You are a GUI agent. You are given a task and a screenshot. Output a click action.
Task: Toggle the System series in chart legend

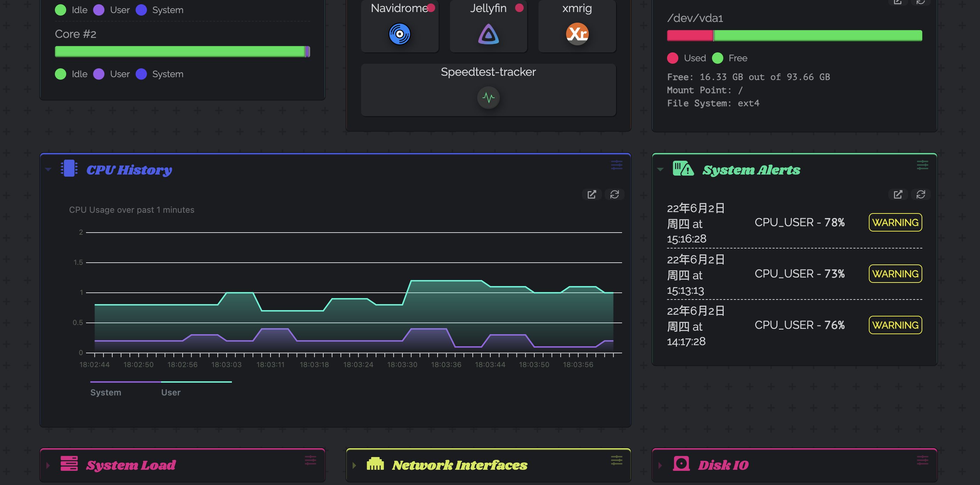pos(106,392)
